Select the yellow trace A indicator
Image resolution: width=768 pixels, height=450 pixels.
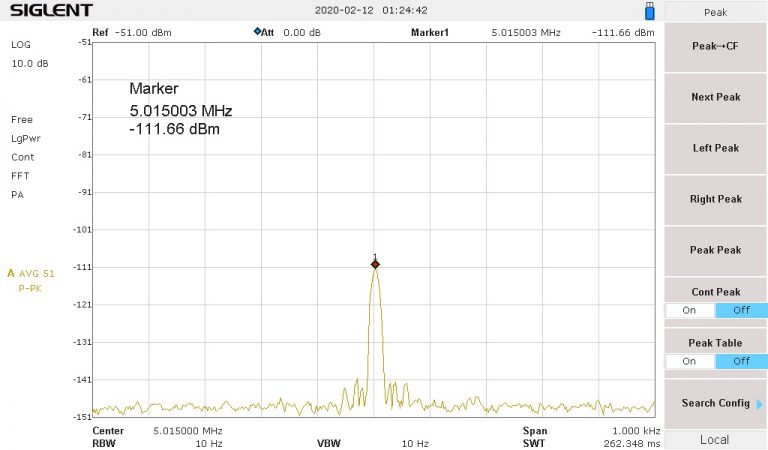[x=11, y=273]
